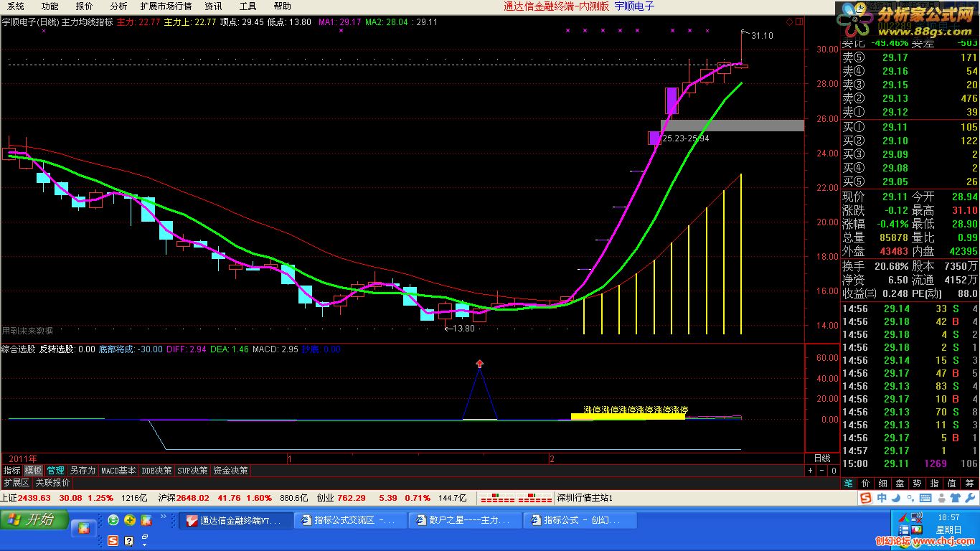
Task: Click the 上证 index value 2439.63
Action: click(x=34, y=498)
